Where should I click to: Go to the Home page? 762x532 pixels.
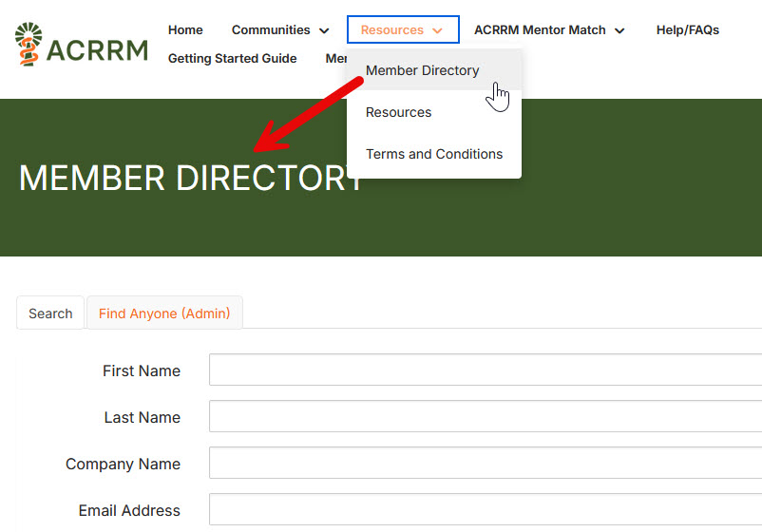(185, 30)
